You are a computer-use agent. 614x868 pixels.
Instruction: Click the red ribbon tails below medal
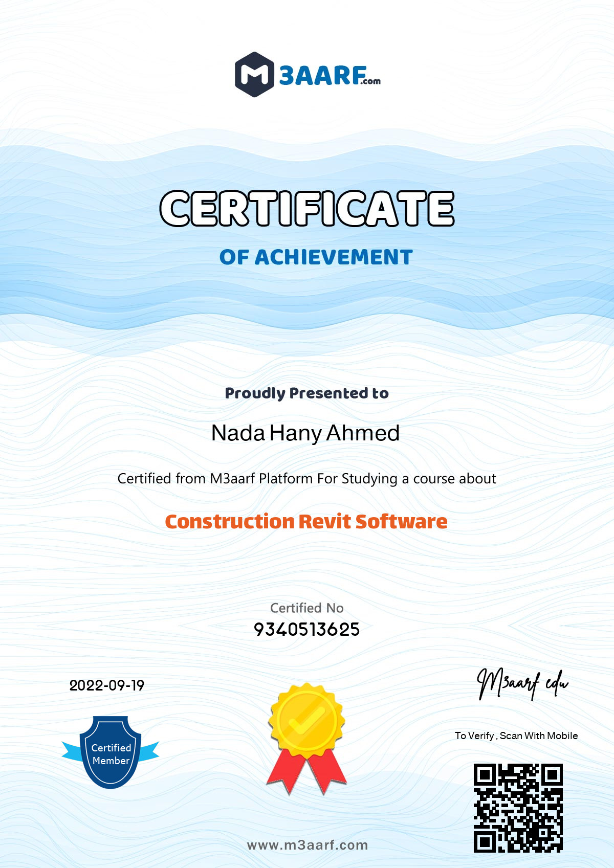point(306,772)
